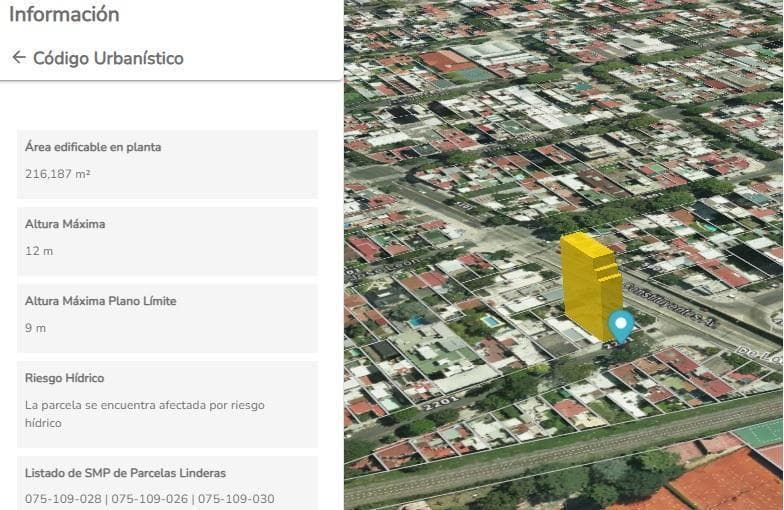This screenshot has height=510, width=784.
Task: Click the green sports court on map
Action: tap(760, 434)
